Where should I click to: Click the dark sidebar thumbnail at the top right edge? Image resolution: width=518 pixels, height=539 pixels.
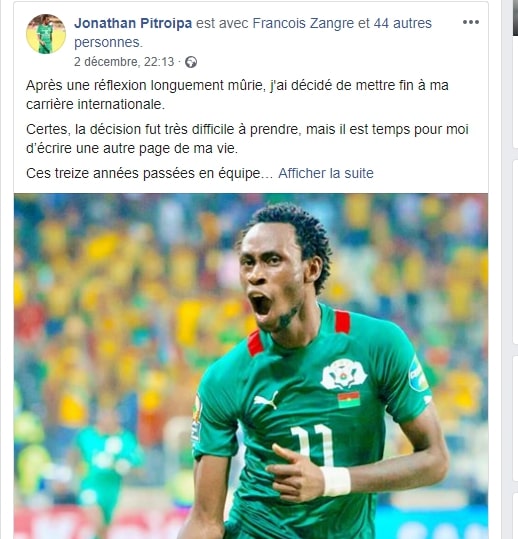click(515, 18)
